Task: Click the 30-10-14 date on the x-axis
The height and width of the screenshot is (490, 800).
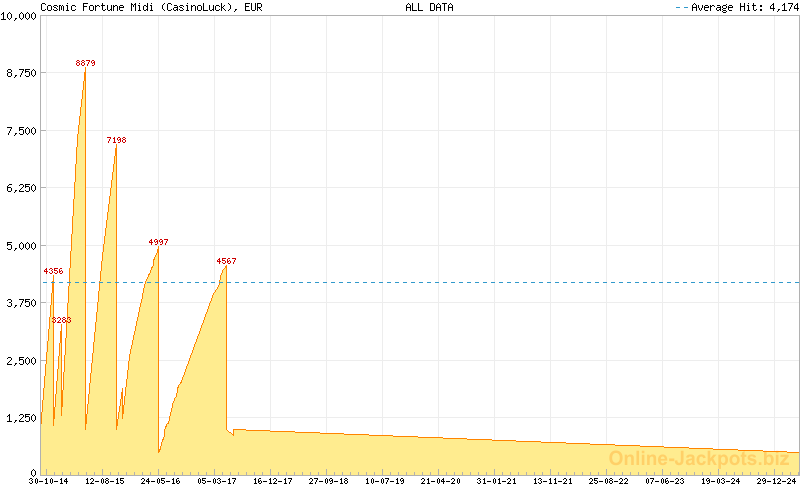Action: [49, 481]
